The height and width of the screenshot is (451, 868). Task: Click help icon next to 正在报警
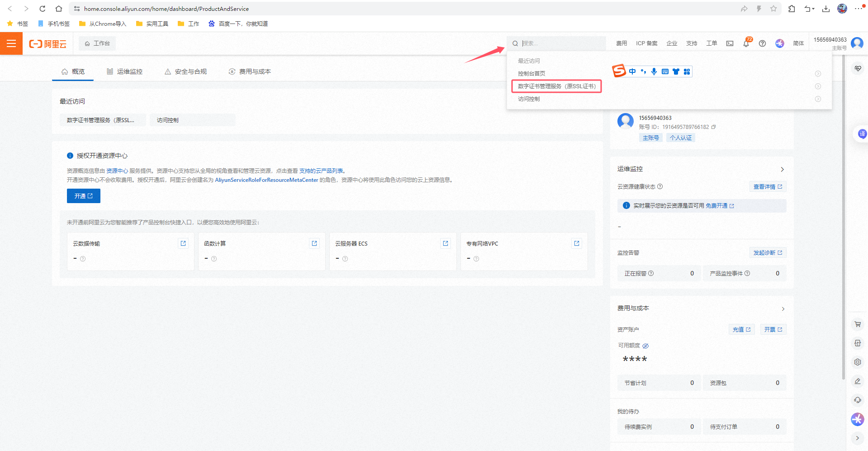tap(651, 273)
